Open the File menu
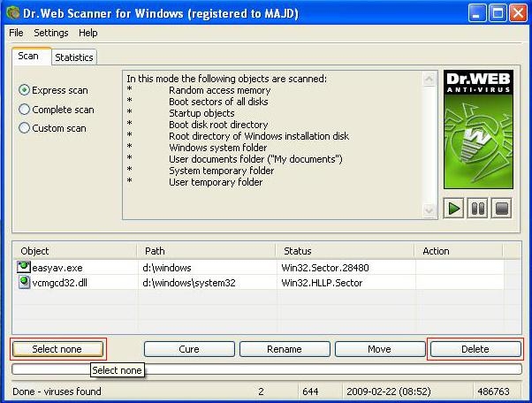This screenshot has width=532, height=403. 16,33
